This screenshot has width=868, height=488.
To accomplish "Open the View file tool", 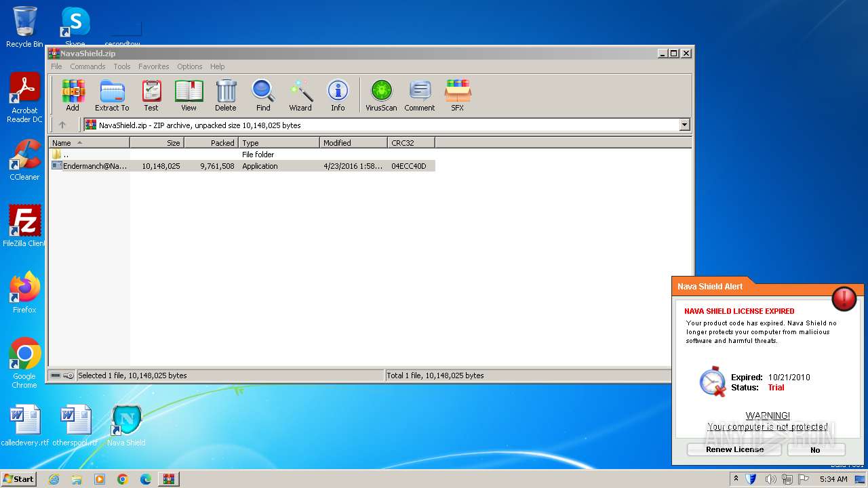I will point(189,96).
